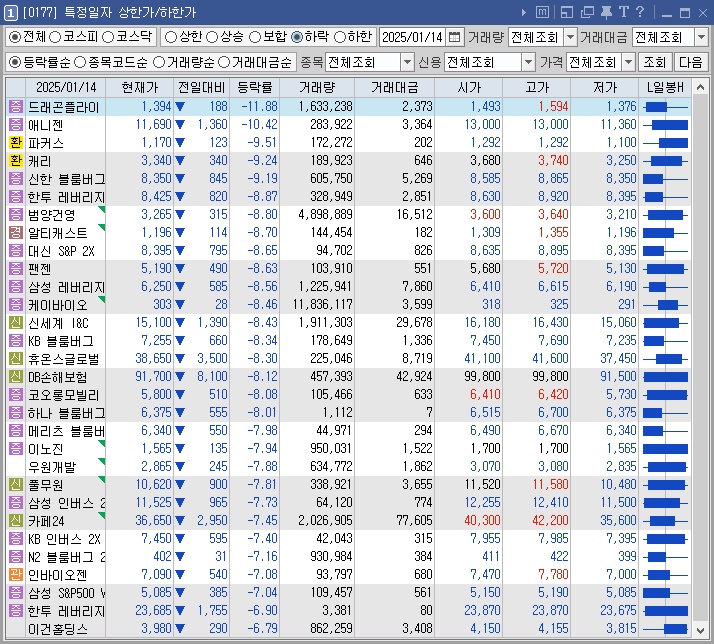
Task: Click the 조회 search button
Action: click(654, 62)
